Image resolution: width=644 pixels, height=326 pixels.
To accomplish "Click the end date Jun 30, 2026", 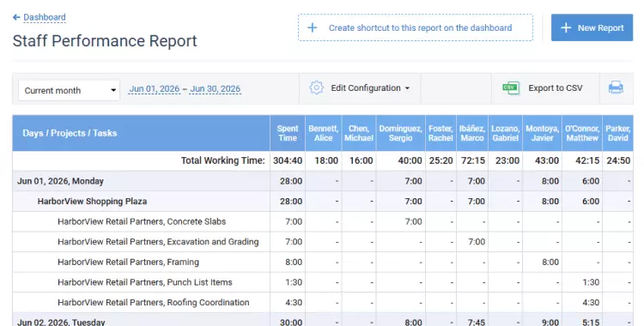I will pyautogui.click(x=216, y=88).
